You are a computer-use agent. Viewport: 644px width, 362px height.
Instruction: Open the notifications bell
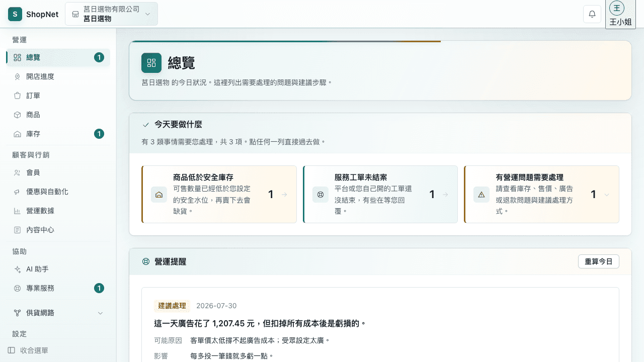tap(592, 14)
